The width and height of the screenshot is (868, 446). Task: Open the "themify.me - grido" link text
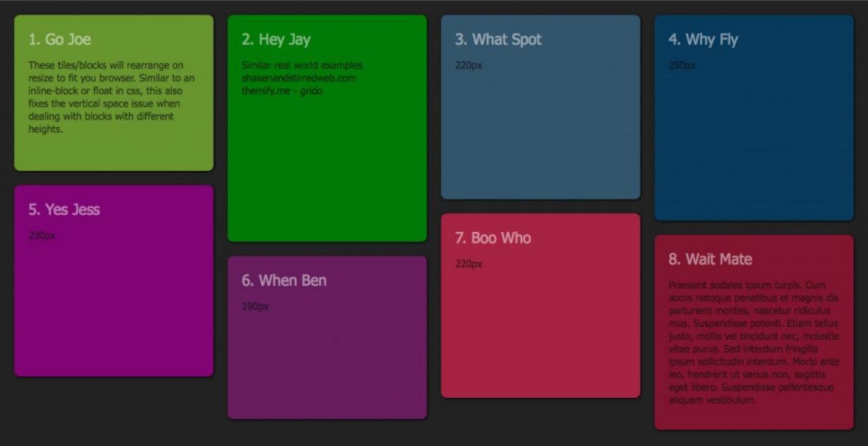point(282,91)
